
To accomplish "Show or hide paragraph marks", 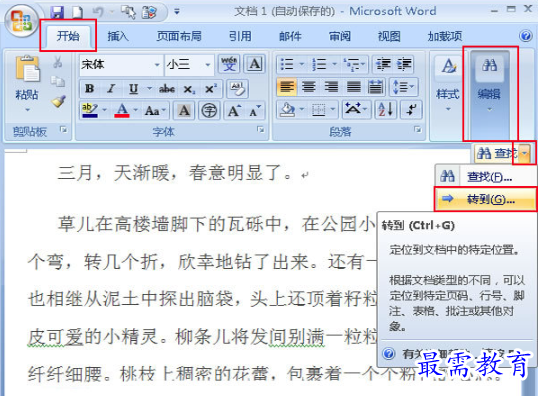I will [411, 110].
